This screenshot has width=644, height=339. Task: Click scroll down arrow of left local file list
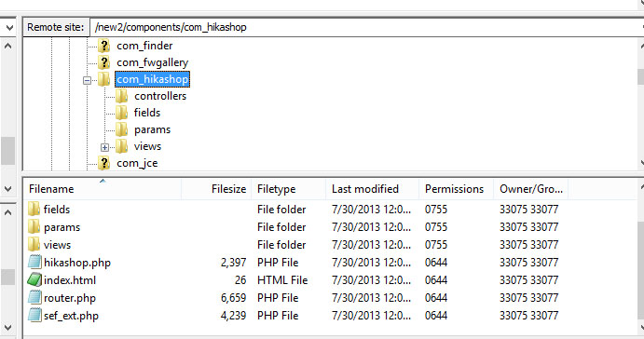(x=7, y=328)
